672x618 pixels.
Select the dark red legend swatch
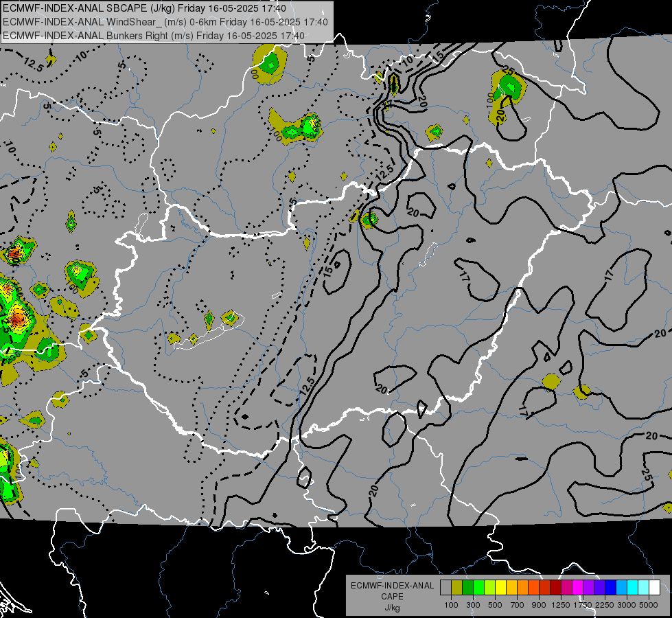[555, 587]
